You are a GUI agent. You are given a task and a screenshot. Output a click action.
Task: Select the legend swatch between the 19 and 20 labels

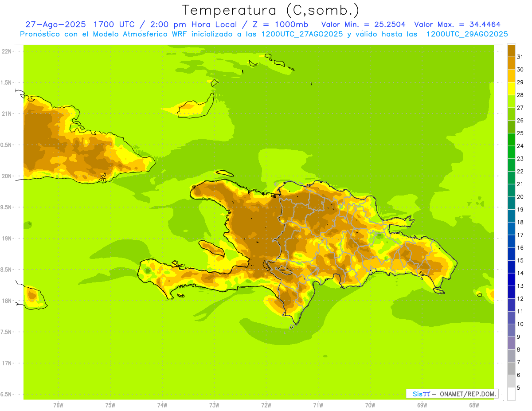pyautogui.click(x=511, y=203)
